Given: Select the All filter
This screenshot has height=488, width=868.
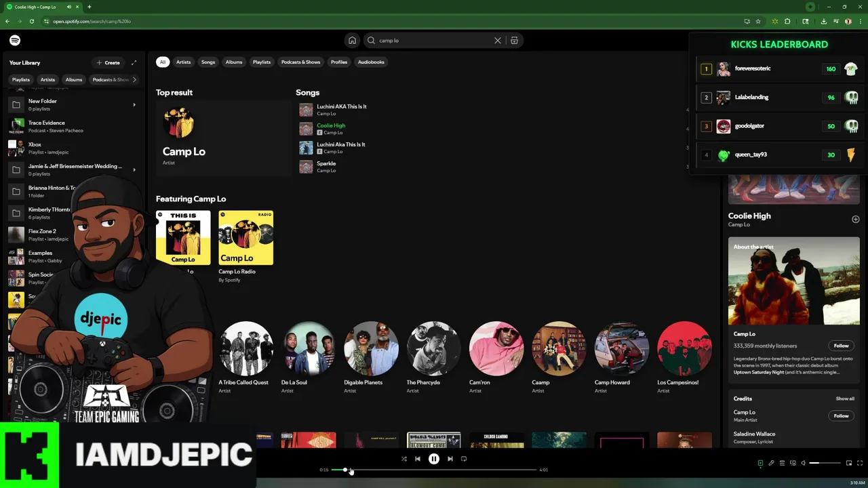Looking at the screenshot, I should coord(162,62).
